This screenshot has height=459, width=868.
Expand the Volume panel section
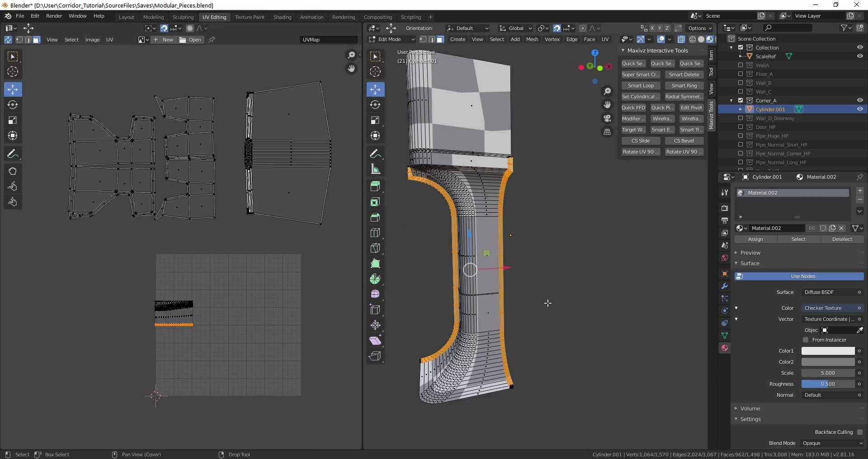(x=750, y=408)
